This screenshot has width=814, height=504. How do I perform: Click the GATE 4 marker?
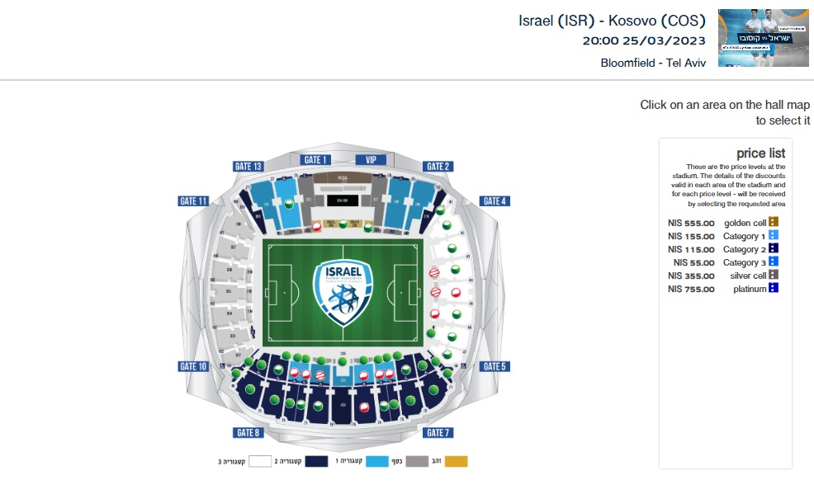[x=495, y=201]
